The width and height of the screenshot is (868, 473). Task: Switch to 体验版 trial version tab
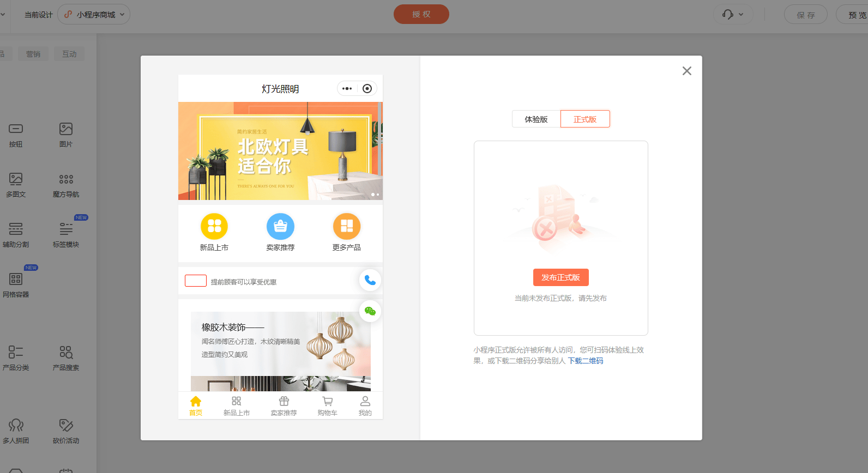click(537, 119)
